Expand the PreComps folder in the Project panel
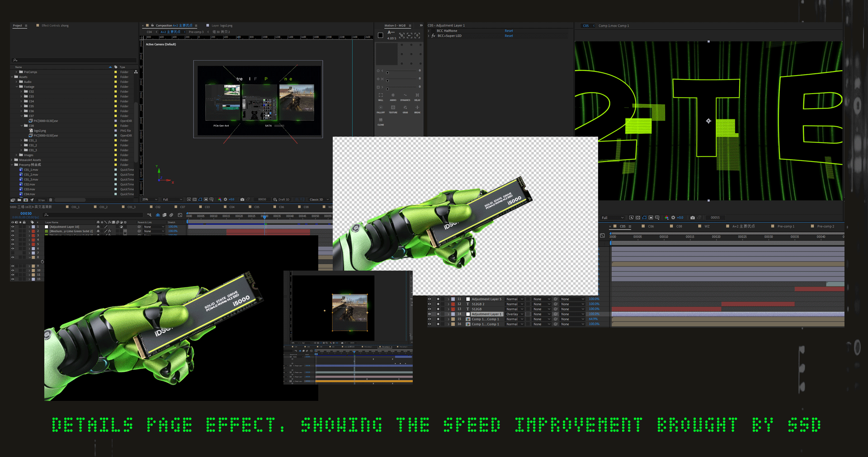The height and width of the screenshot is (457, 868). tap(16, 72)
